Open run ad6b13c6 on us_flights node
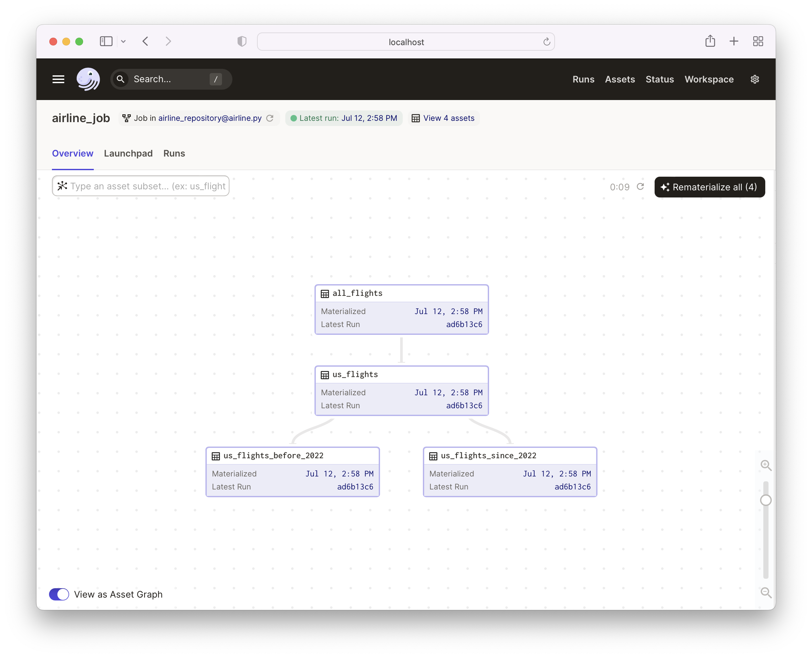This screenshot has width=812, height=658. coord(464,406)
